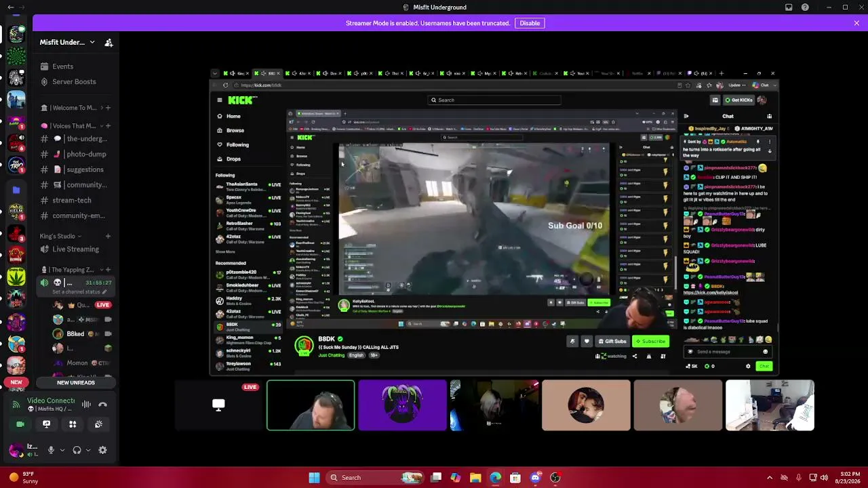The width and height of the screenshot is (868, 488).
Task: Create a channel in King's Studio category
Action: click(108, 237)
